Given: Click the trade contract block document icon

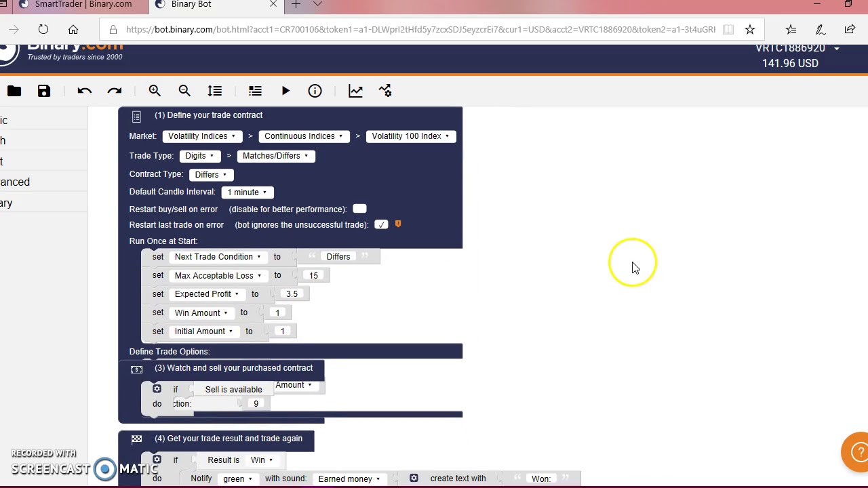Looking at the screenshot, I should pyautogui.click(x=136, y=117).
